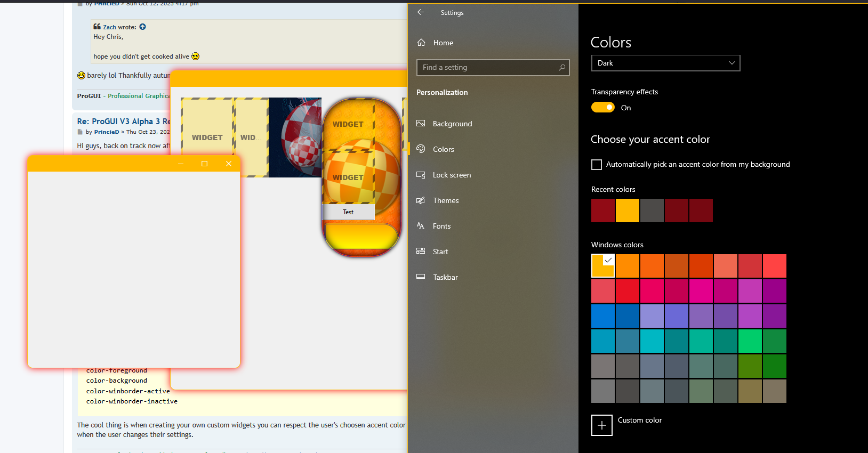Turn off Transparency effects toggle
Screen dimensions: 868x453
pyautogui.click(x=603, y=108)
